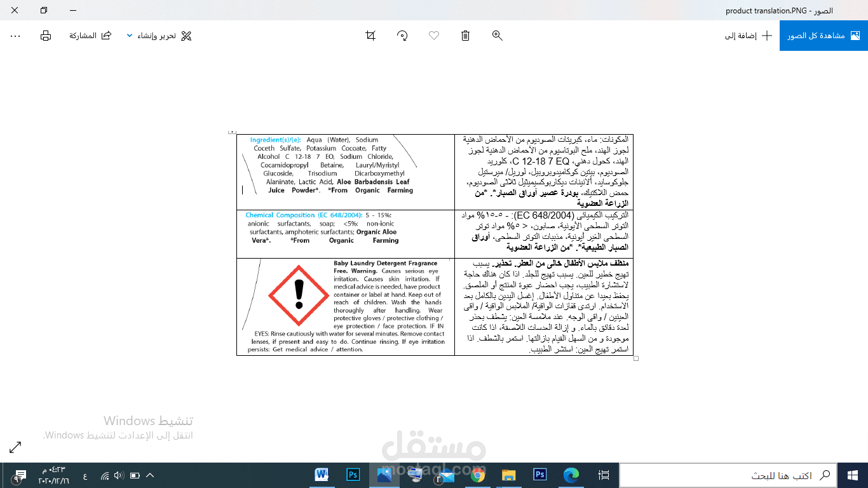Viewport: 868px width, 488px height.
Task: Click the zoom magnifier icon
Action: [x=498, y=36]
